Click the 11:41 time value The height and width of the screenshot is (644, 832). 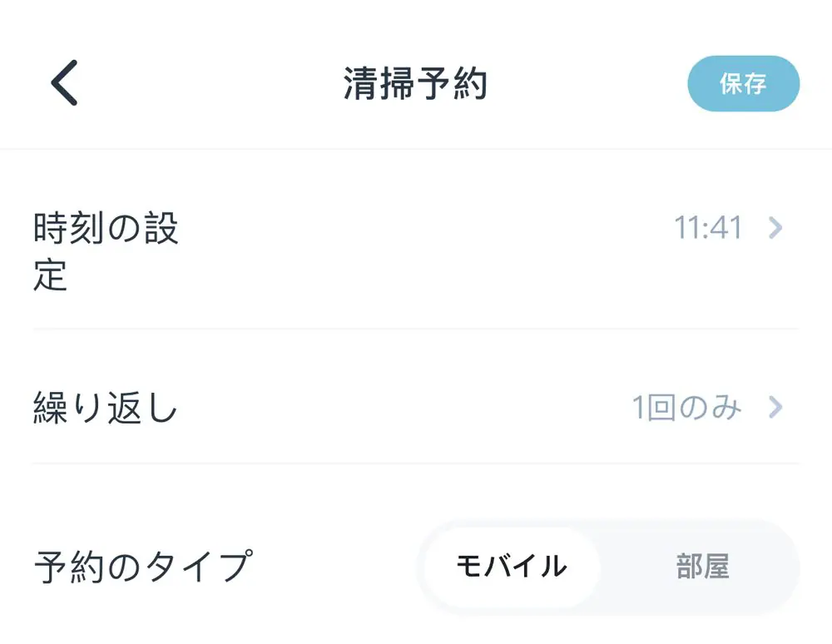point(708,228)
